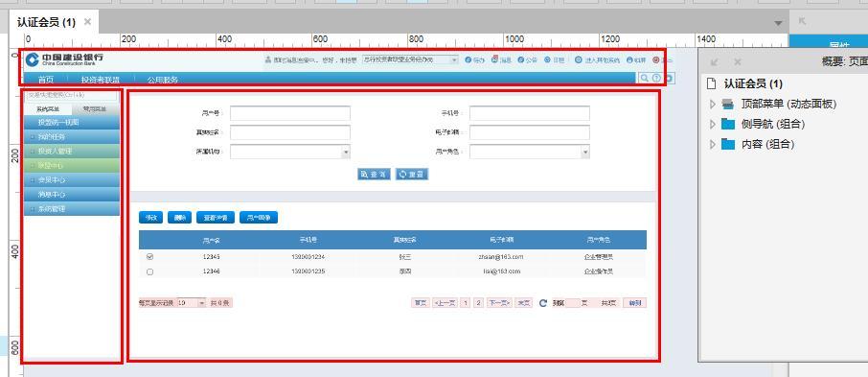Viewport: 868px width, 377px height.
Task: Open the 首页 top menu item
Action: (46, 80)
